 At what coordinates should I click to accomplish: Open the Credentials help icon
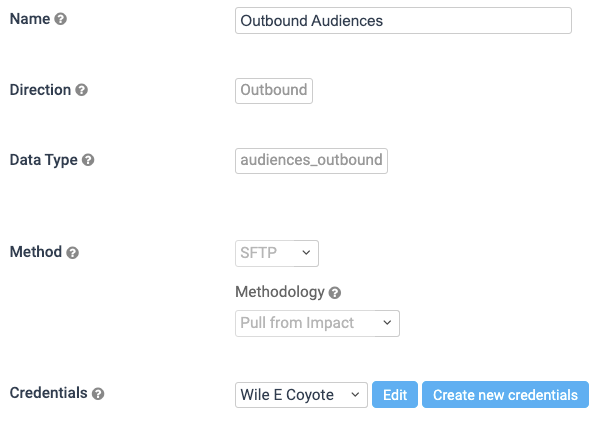click(98, 394)
